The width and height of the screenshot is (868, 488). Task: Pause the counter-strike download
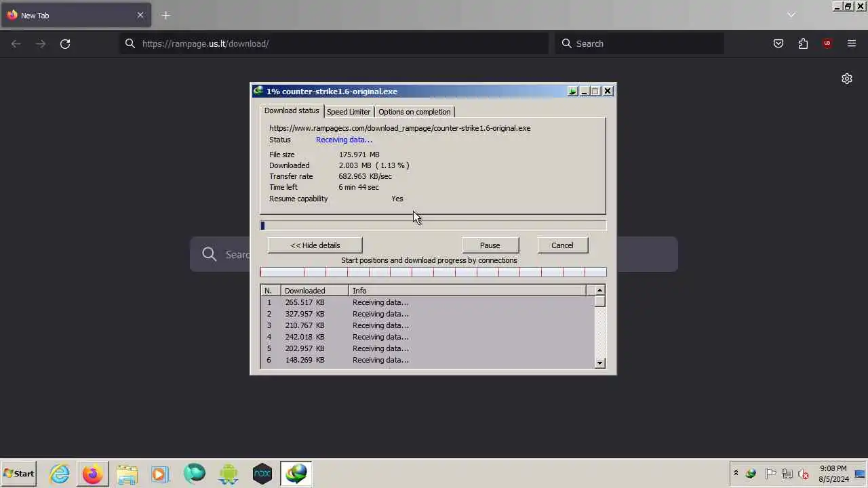(x=490, y=245)
